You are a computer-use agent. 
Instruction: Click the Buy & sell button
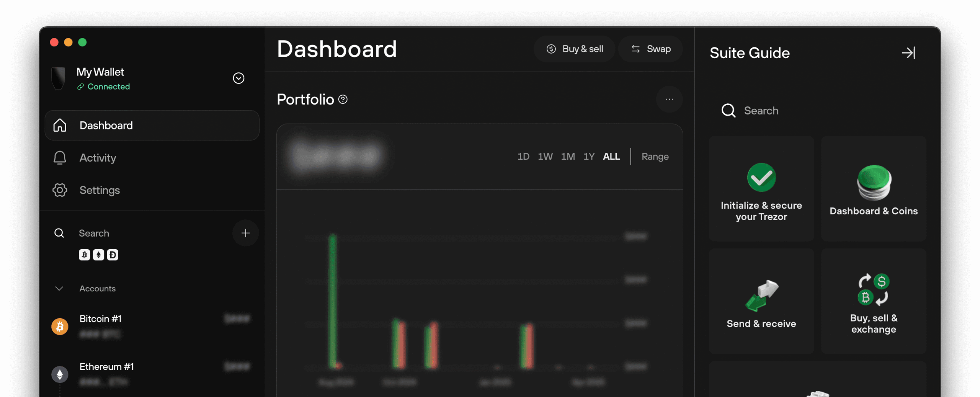[x=574, y=49]
